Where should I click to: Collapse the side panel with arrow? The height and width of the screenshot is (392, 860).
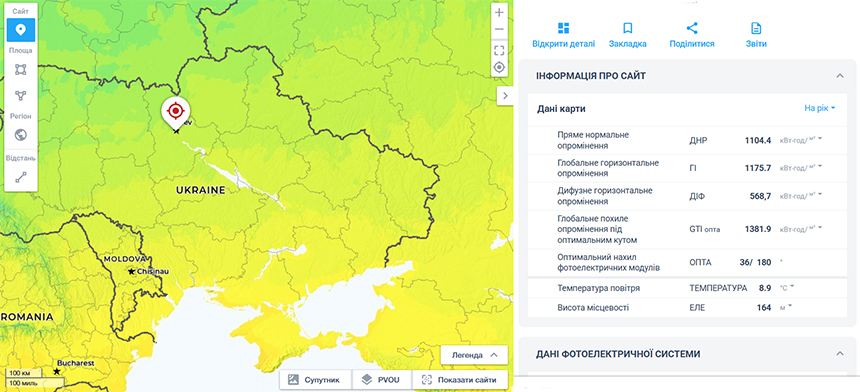coord(505,95)
